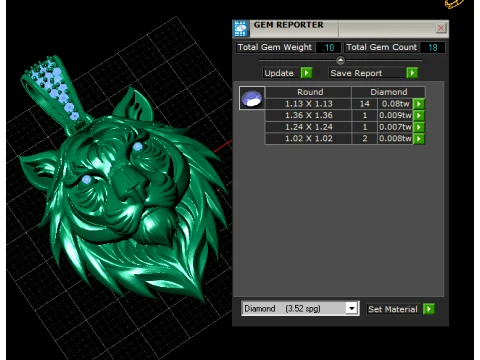Click the green arrow in the 1.24 X 1.24 row
This screenshot has height=360, width=480.
pos(419,127)
